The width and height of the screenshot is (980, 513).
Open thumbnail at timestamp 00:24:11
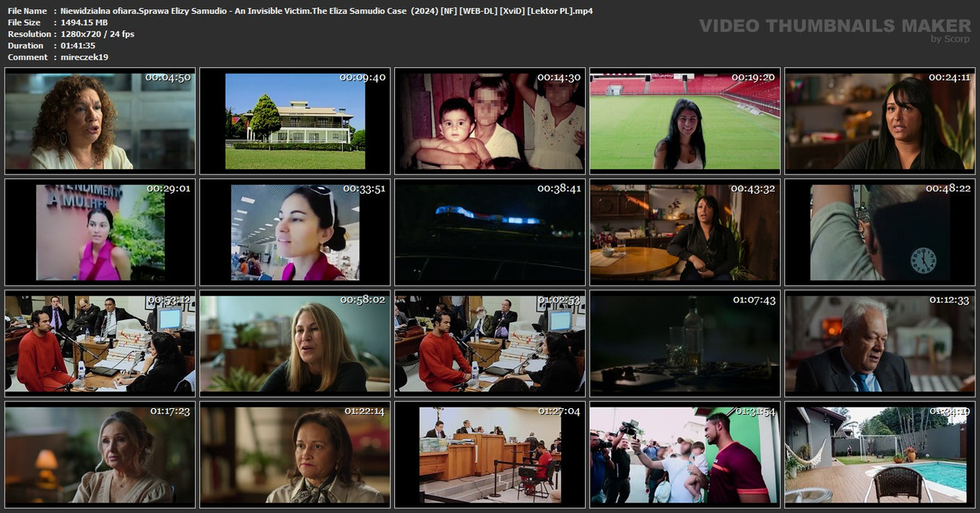[880, 121]
